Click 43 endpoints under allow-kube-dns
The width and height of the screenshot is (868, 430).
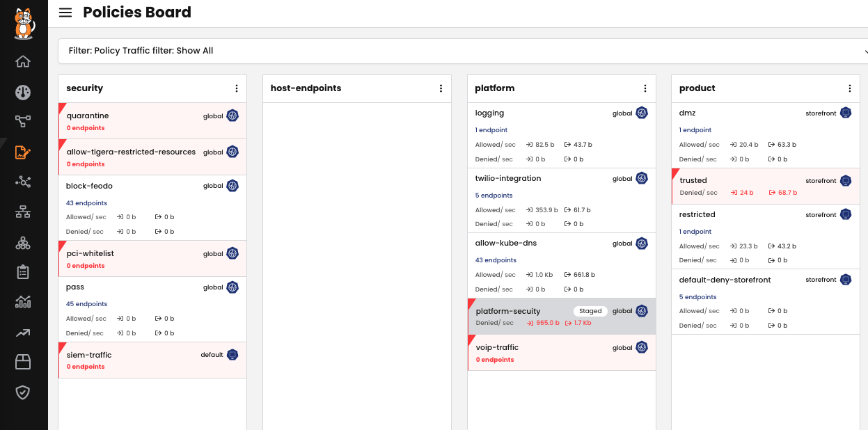(496, 260)
